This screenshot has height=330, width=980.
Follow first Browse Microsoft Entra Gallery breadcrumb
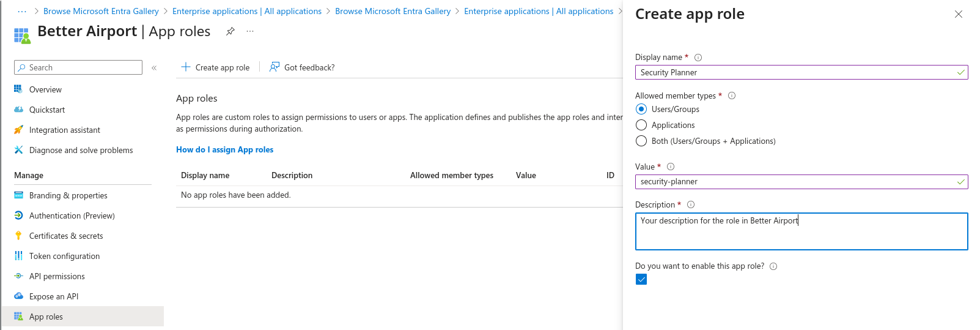coord(101,11)
